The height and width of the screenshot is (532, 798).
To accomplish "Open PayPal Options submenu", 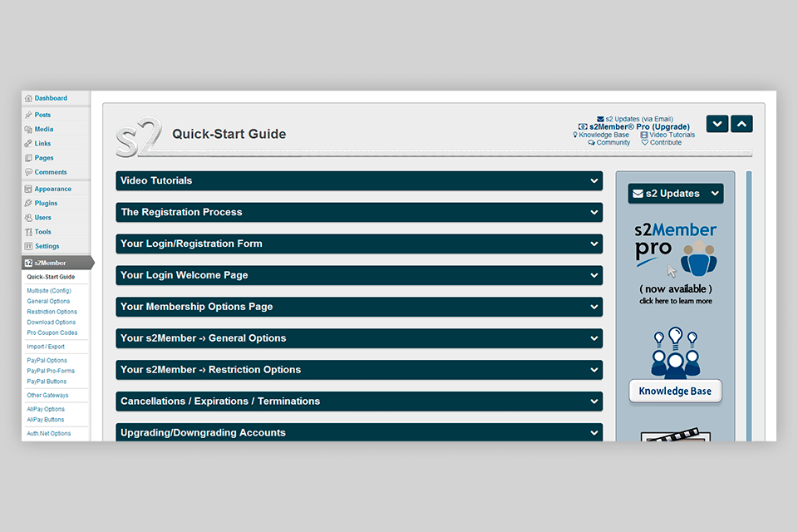I will [x=47, y=361].
